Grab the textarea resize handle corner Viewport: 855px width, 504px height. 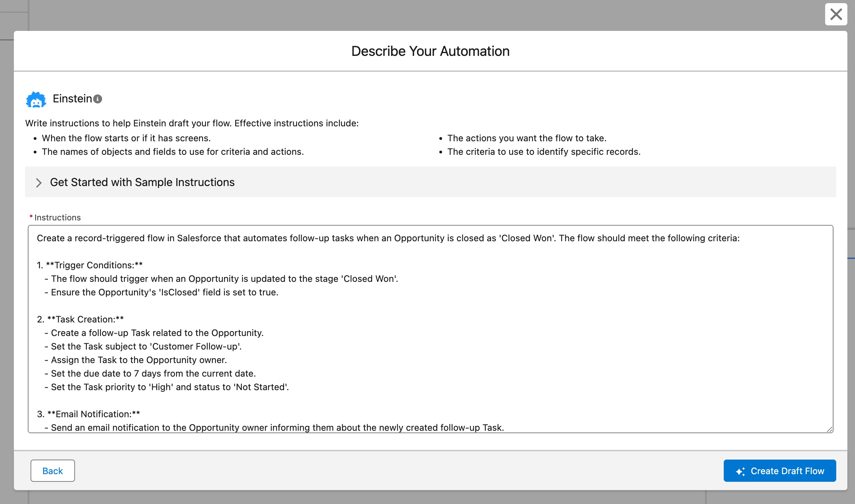coord(829,429)
